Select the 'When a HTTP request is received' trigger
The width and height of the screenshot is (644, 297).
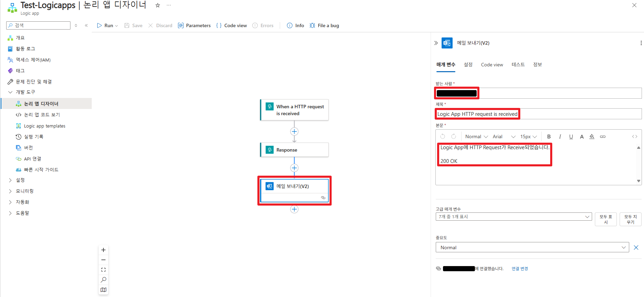point(295,110)
